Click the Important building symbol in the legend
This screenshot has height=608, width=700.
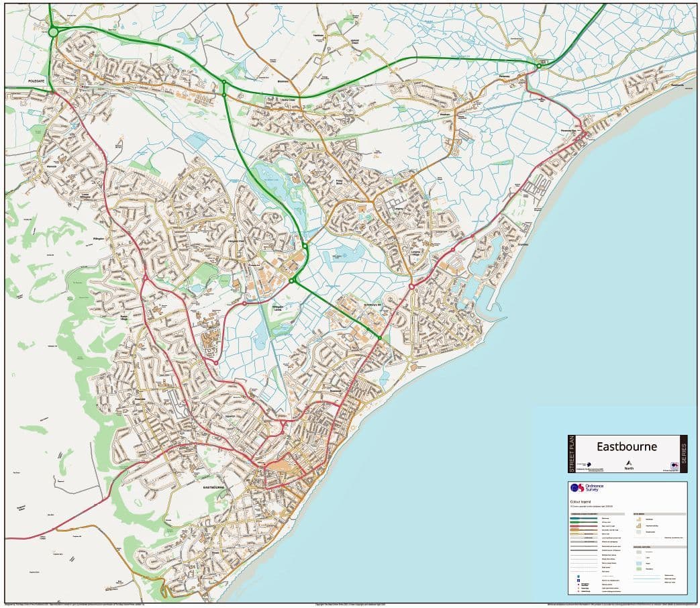tap(638, 526)
